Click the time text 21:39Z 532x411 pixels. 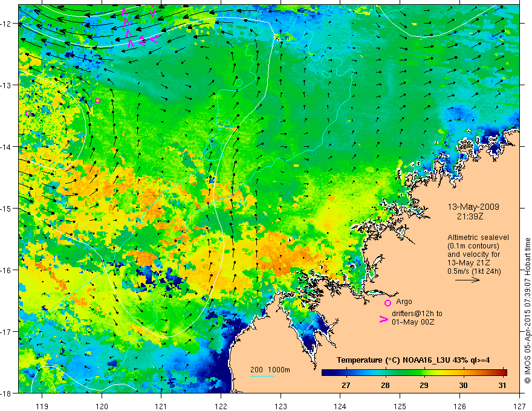coord(470,216)
